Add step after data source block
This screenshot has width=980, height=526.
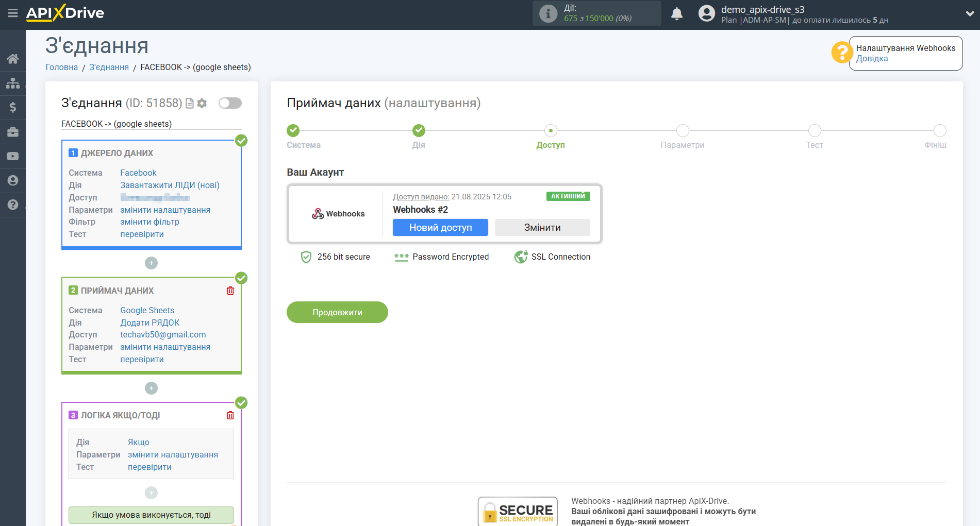point(151,263)
